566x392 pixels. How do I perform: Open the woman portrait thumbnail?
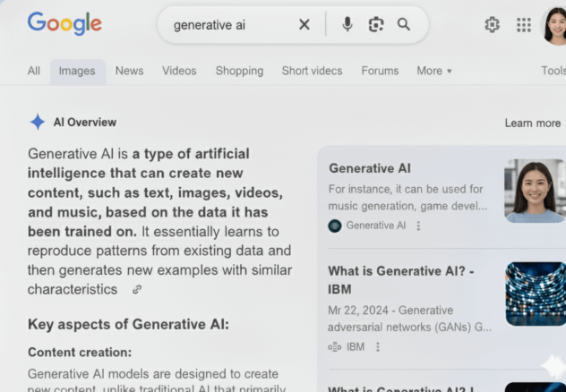(x=535, y=191)
